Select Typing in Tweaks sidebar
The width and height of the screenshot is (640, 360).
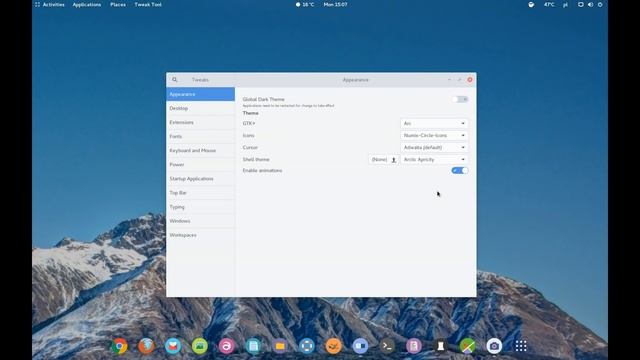pos(200,207)
